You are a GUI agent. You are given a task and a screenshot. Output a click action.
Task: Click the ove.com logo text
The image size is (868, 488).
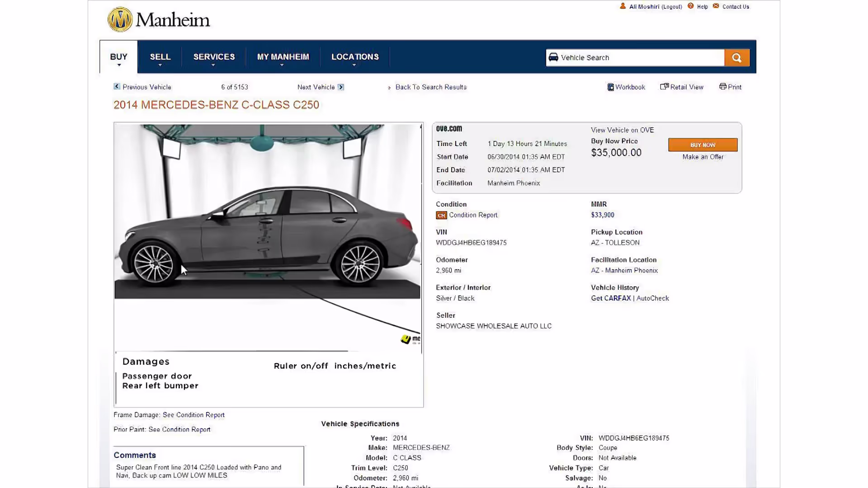click(x=449, y=129)
